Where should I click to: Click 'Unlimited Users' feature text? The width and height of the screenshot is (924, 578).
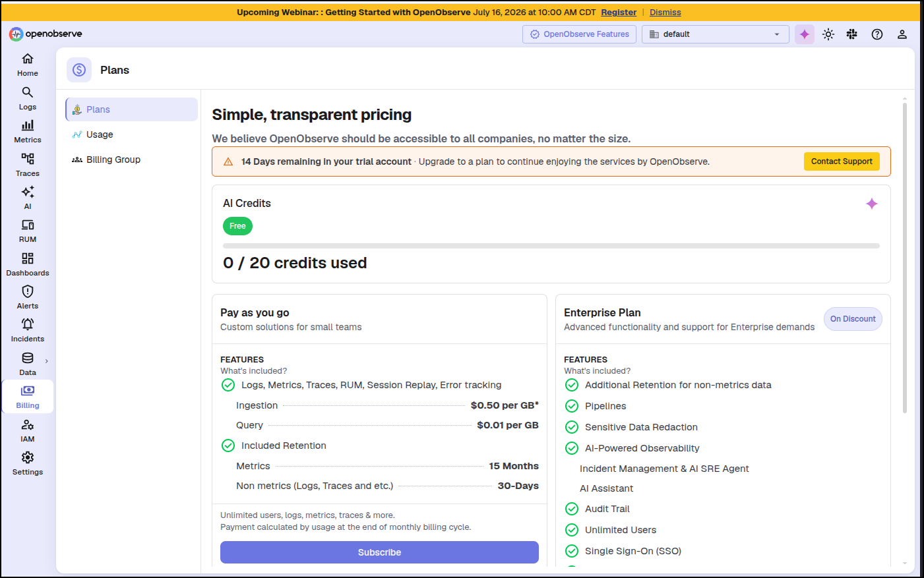pos(621,530)
